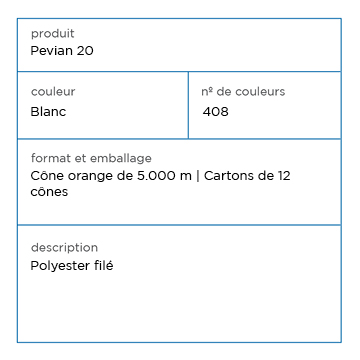Click the vertical bar separator in packaging text
The height and width of the screenshot is (360, 360).
[x=198, y=176]
